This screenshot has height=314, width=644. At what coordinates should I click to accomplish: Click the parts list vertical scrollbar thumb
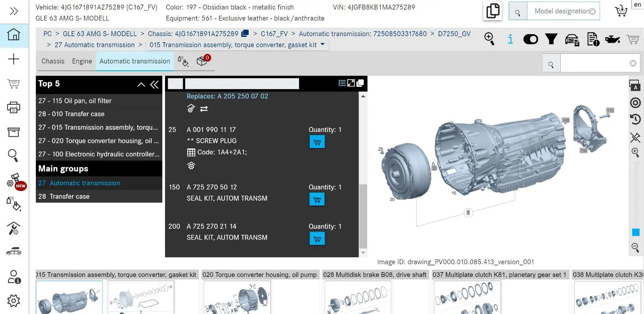[363, 216]
